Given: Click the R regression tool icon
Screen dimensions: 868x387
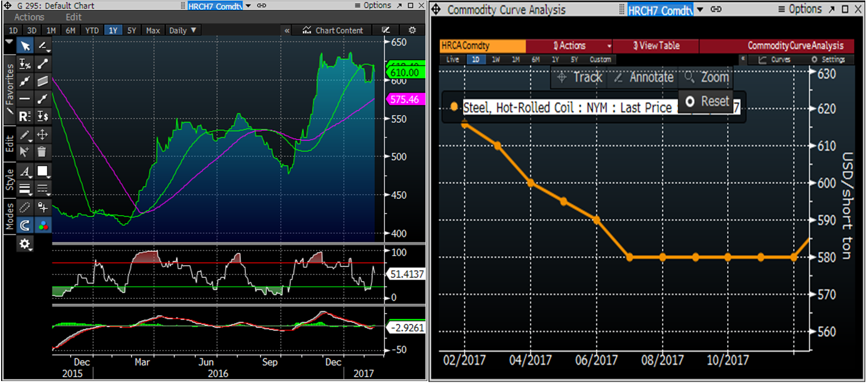Looking at the screenshot, I should tap(24, 116).
